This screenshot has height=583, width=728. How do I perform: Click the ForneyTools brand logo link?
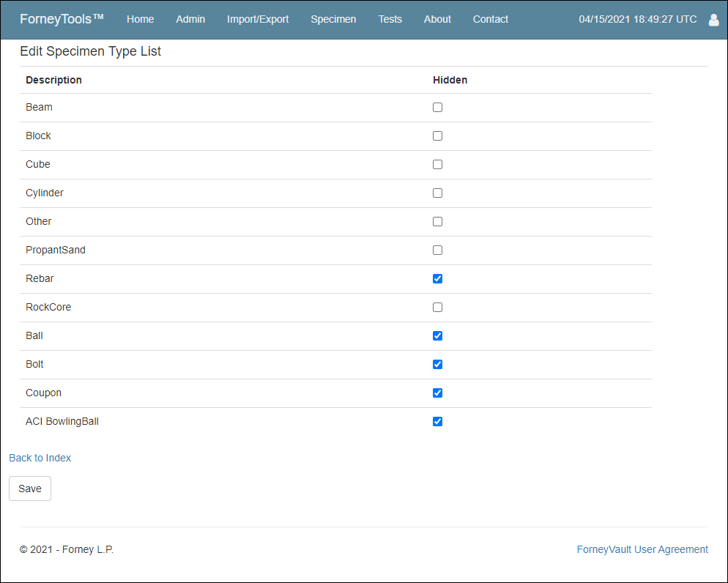62,19
